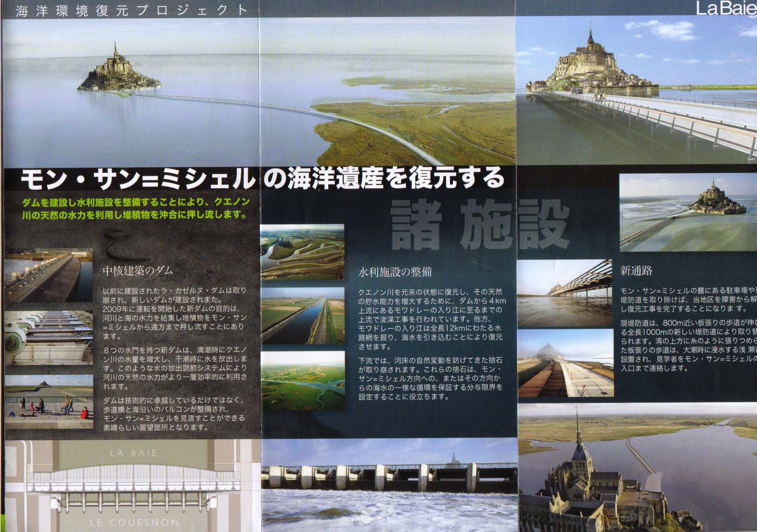Open the 新通路 section heading
The width and height of the screenshot is (757, 532).
(x=636, y=271)
